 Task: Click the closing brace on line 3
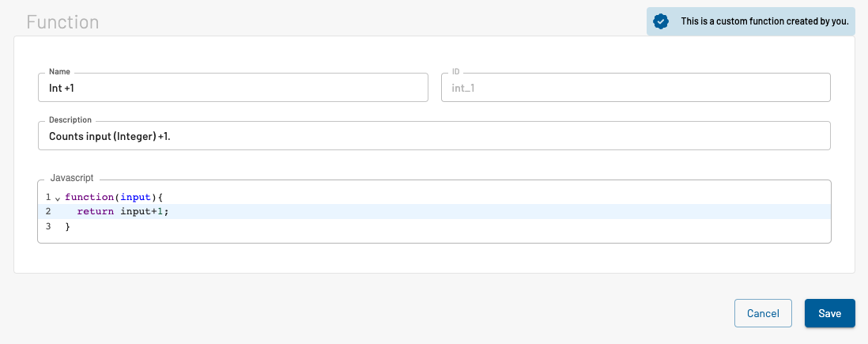67,226
